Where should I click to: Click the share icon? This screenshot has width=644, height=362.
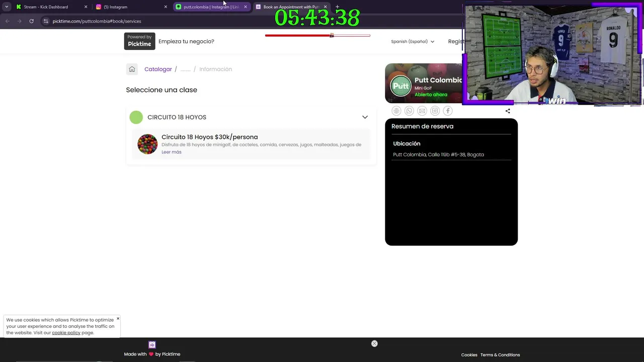click(508, 111)
